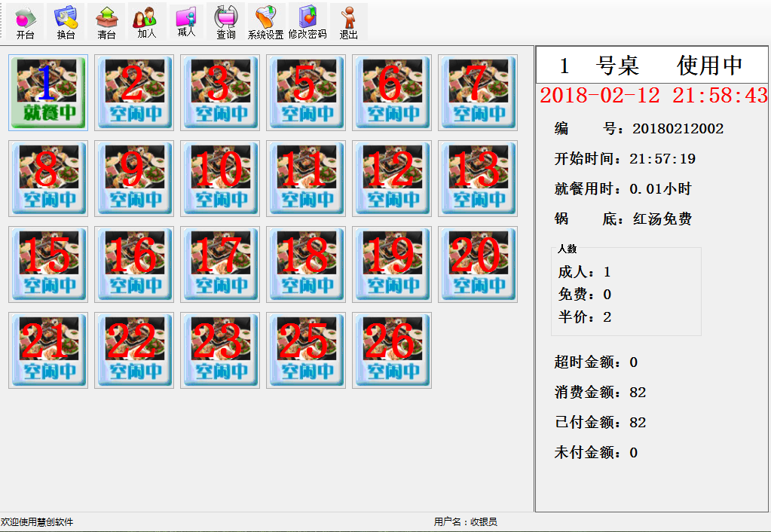Select table number 21 tile

tap(48, 350)
